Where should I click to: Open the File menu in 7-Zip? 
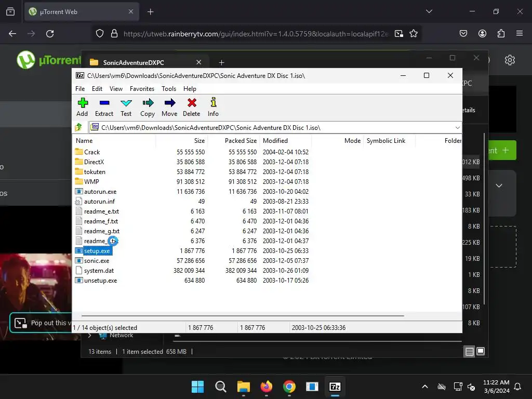point(80,89)
